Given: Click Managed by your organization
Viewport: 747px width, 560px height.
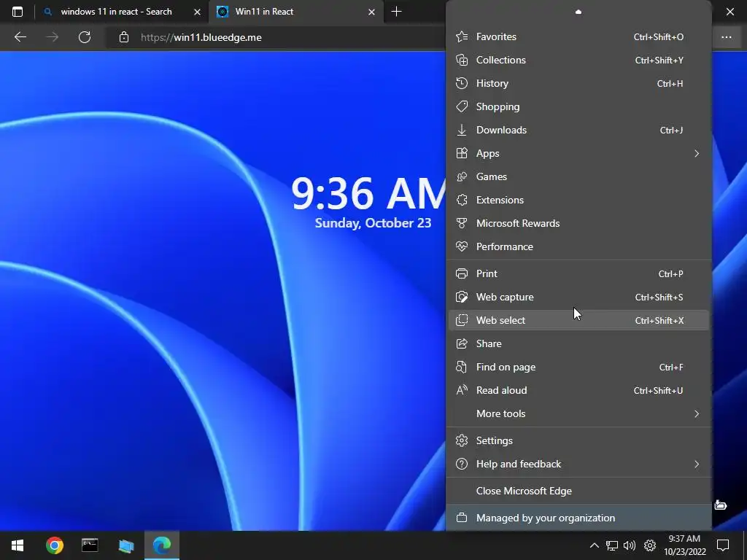Looking at the screenshot, I should [x=578, y=518].
